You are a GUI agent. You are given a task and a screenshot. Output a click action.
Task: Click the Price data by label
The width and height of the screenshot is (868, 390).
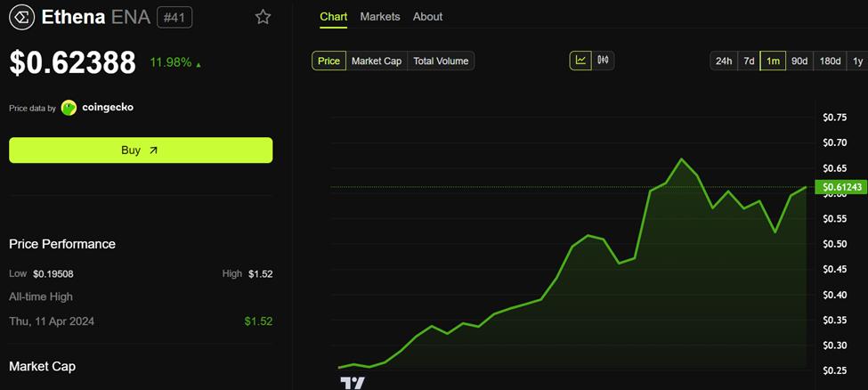tap(32, 109)
